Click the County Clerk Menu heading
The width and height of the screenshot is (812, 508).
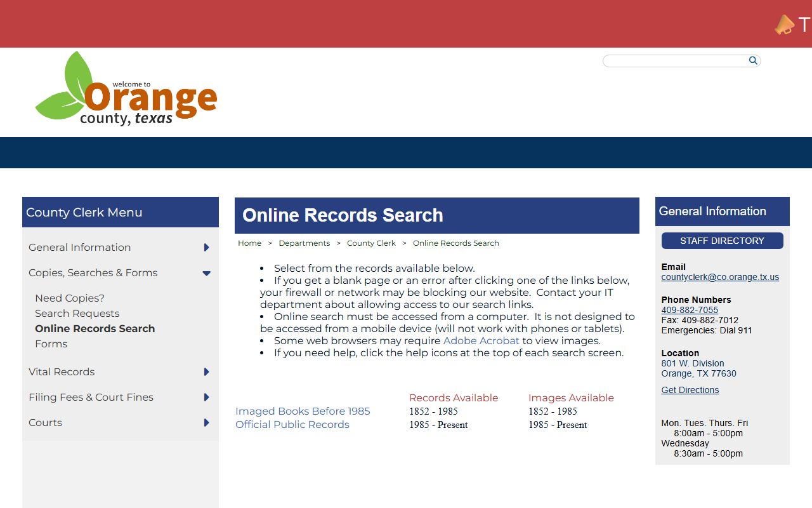[x=84, y=213]
